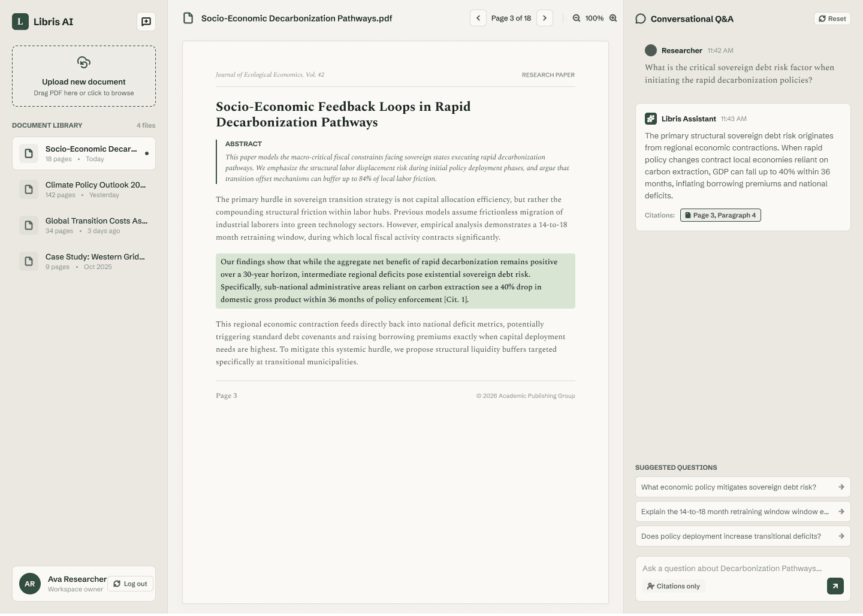This screenshot has width=863, height=616.
Task: Click the Ava Researcher name
Action: (77, 579)
